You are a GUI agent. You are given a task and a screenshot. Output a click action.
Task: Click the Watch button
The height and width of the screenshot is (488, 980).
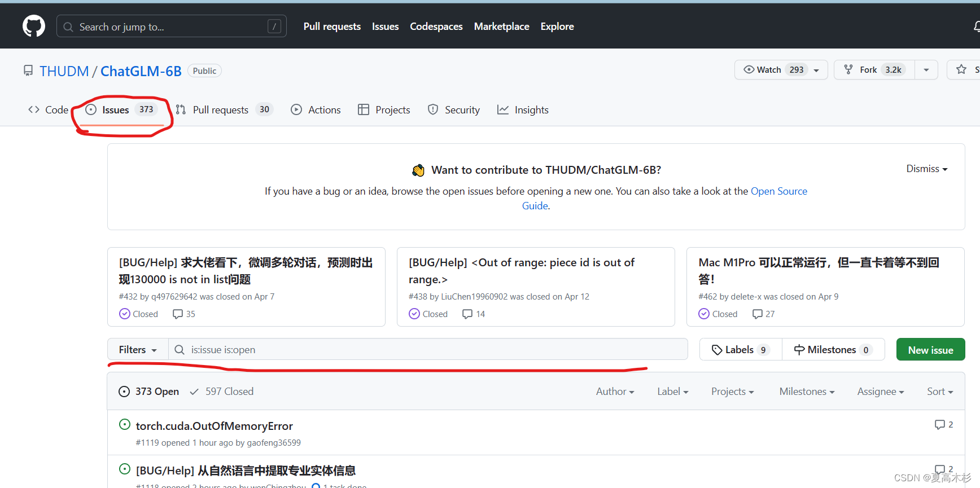[781, 69]
